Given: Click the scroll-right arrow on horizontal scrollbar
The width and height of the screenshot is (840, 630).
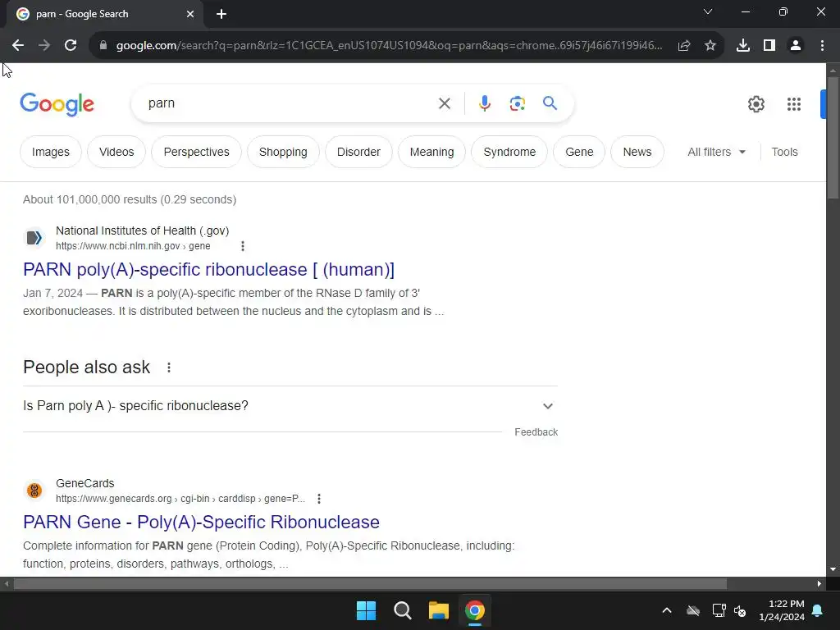Looking at the screenshot, I should (819, 584).
